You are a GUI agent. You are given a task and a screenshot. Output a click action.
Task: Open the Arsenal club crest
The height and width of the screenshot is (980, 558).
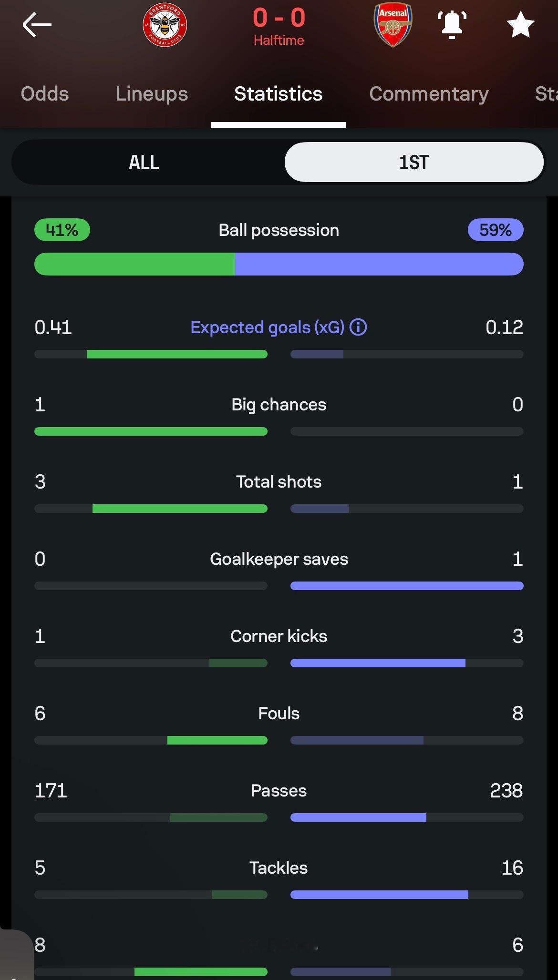(393, 25)
